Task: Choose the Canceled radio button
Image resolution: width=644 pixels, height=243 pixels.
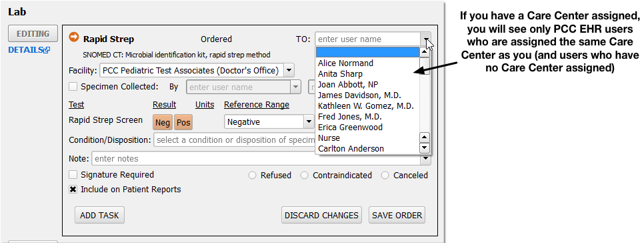Action: (385, 176)
